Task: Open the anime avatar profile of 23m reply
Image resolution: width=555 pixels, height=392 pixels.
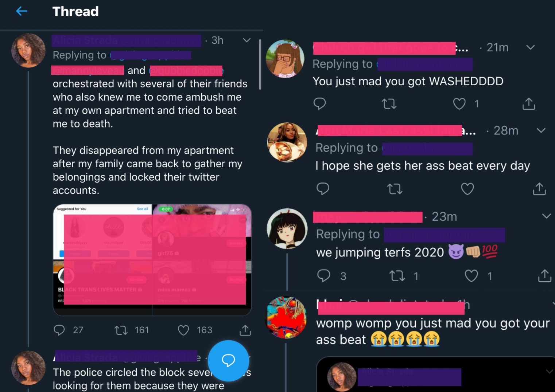Action: (x=287, y=229)
